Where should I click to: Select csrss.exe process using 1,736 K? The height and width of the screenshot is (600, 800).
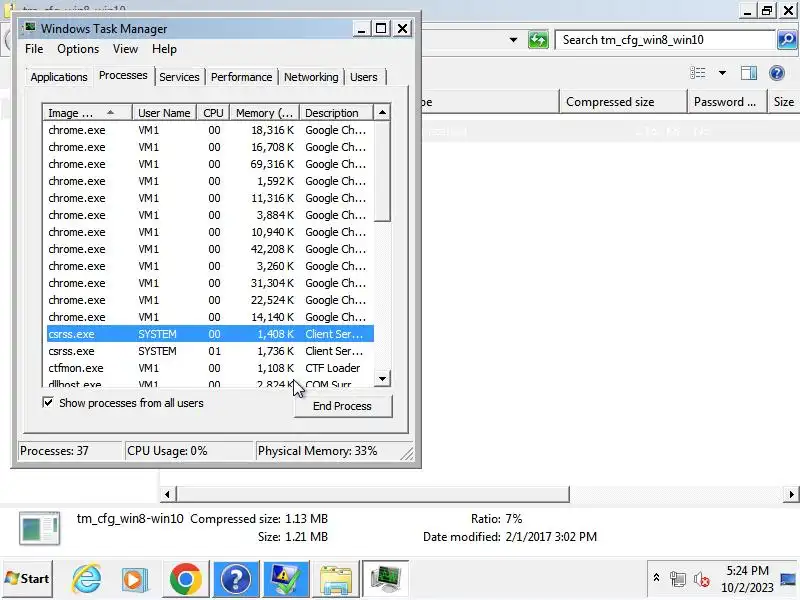(x=210, y=351)
